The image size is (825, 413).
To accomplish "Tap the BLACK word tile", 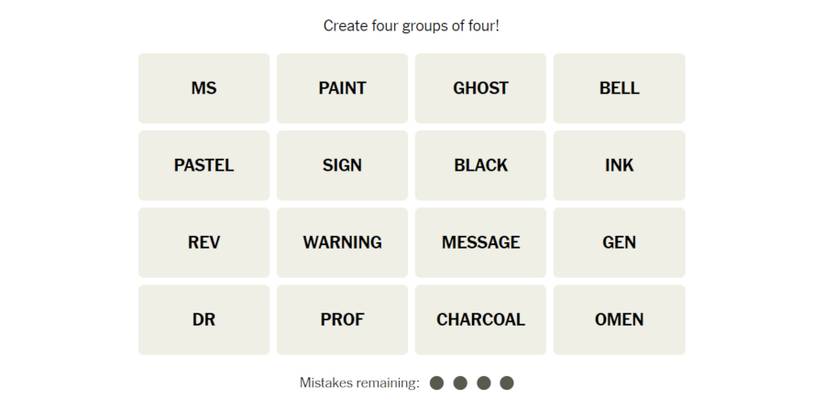I will coord(480,165).
